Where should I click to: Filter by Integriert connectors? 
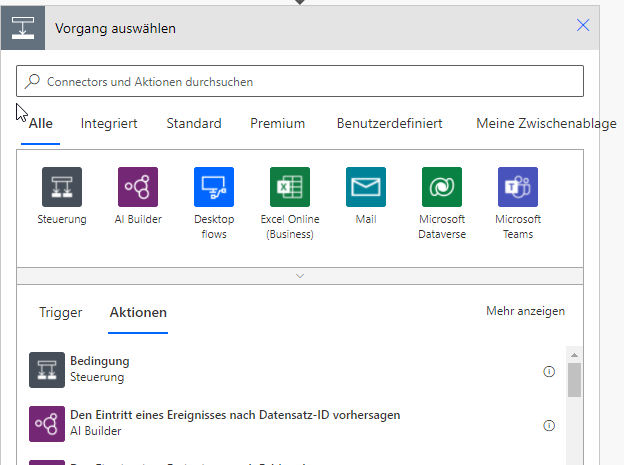pyautogui.click(x=109, y=123)
